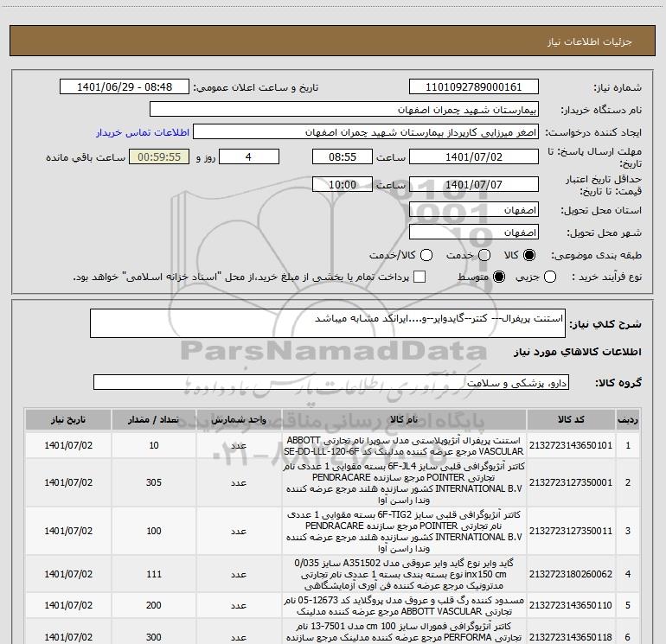Click product code 2132723180260062
Screen dimensions: 666x644
pyautogui.click(x=571, y=574)
